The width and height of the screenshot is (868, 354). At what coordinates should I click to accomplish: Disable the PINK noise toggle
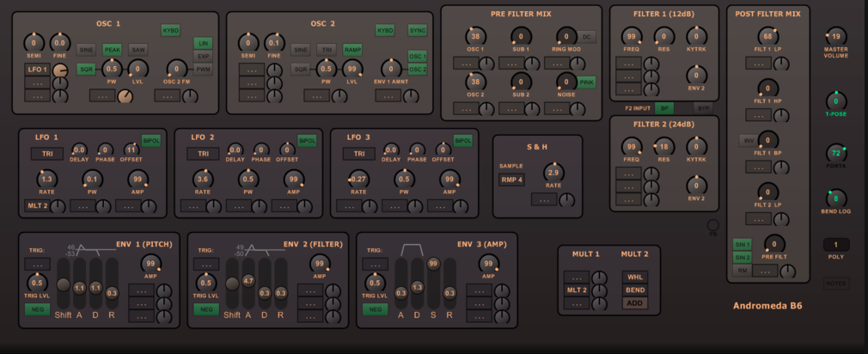[587, 82]
